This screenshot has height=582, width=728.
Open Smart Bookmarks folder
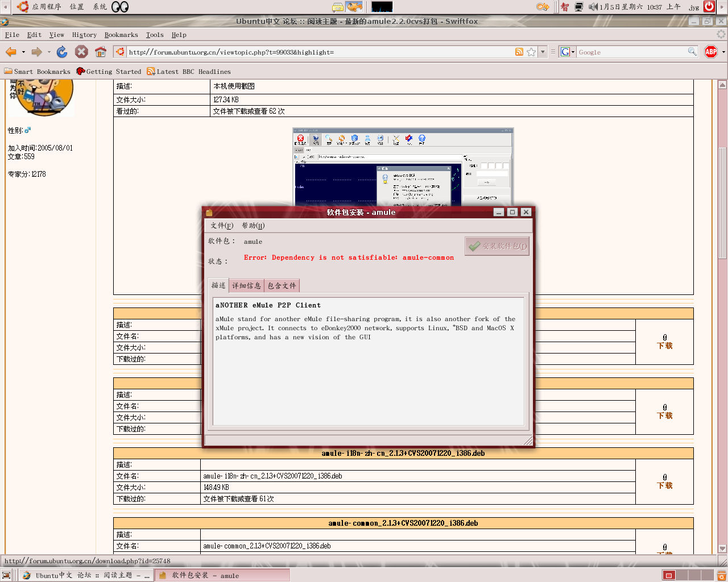pyautogui.click(x=37, y=72)
